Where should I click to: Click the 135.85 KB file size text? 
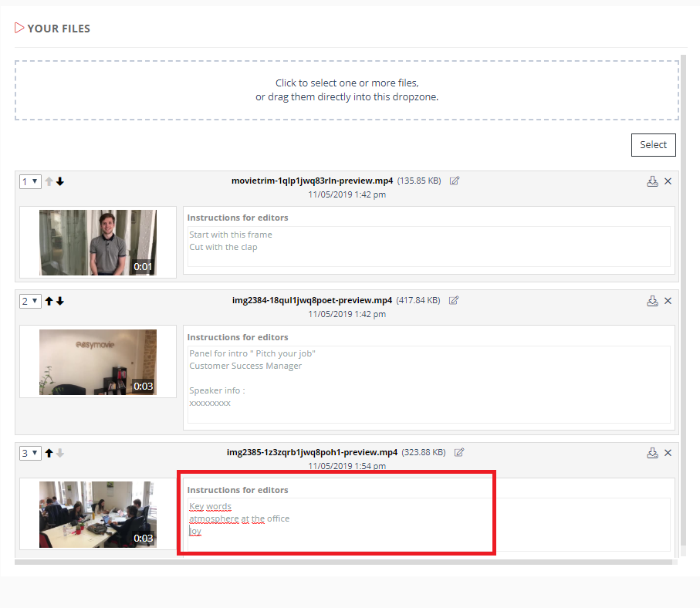419,181
